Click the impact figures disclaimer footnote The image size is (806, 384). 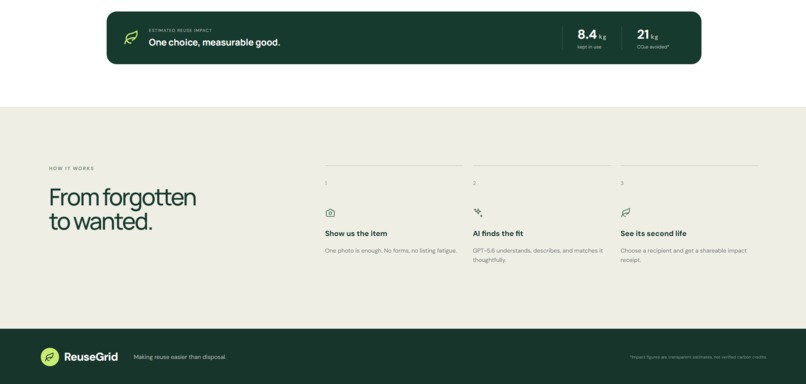click(x=698, y=357)
